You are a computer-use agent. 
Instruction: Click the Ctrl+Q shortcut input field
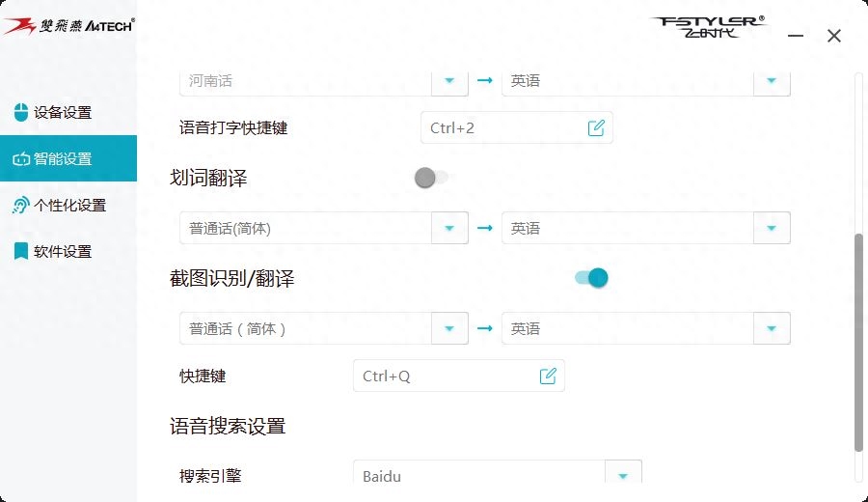(459, 376)
